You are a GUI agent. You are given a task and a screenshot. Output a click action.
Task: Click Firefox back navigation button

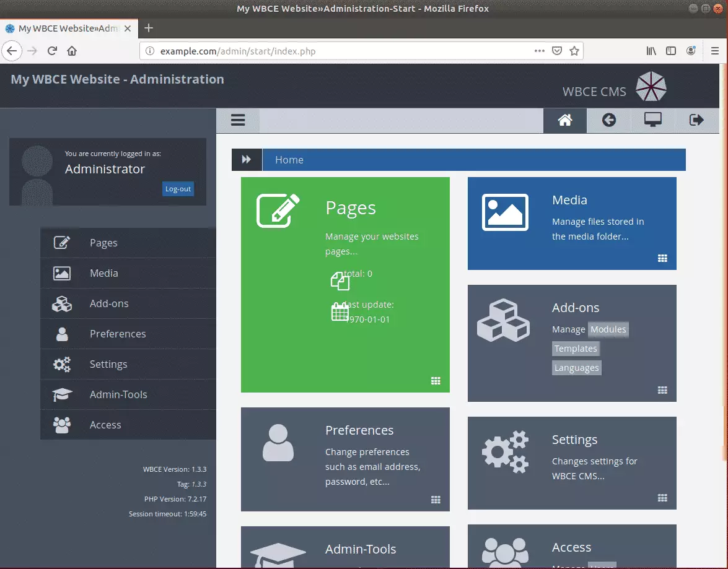point(12,51)
